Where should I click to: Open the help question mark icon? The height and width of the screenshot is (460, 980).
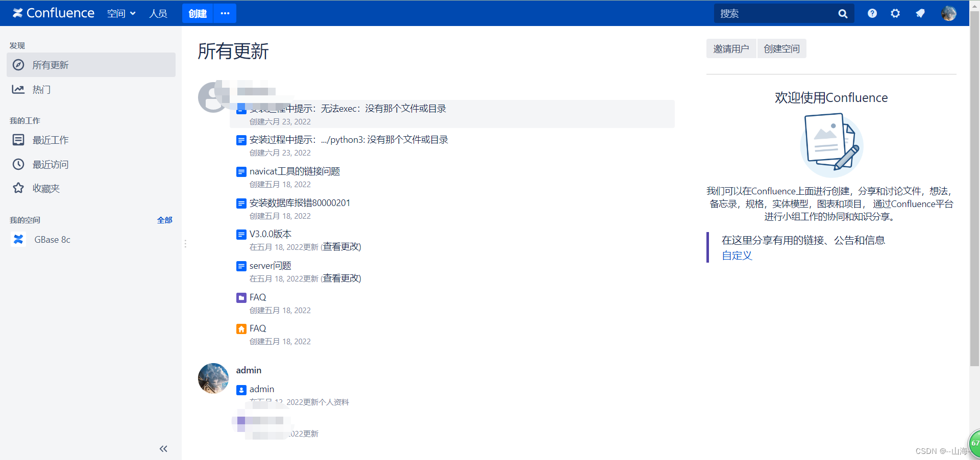(x=872, y=13)
